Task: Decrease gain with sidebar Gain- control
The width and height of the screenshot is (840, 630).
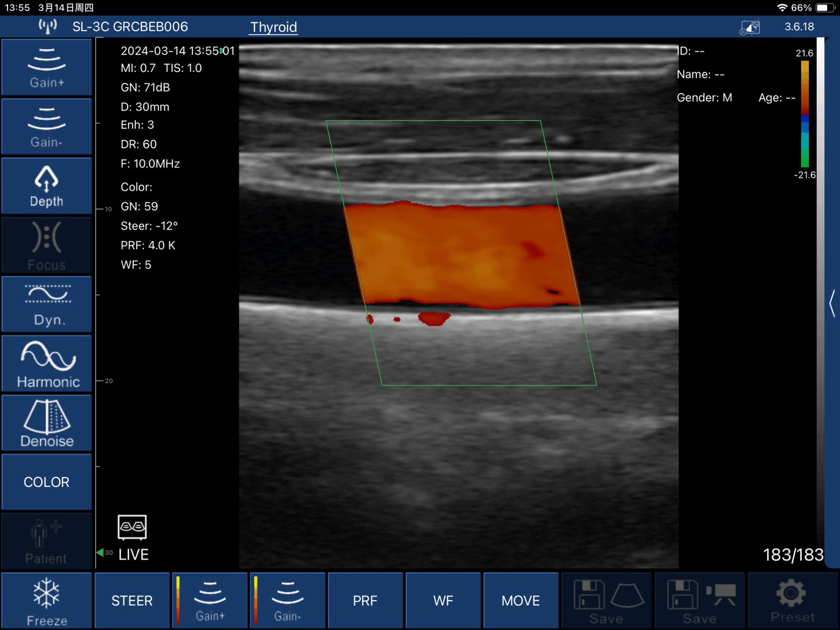Action: coord(46,126)
